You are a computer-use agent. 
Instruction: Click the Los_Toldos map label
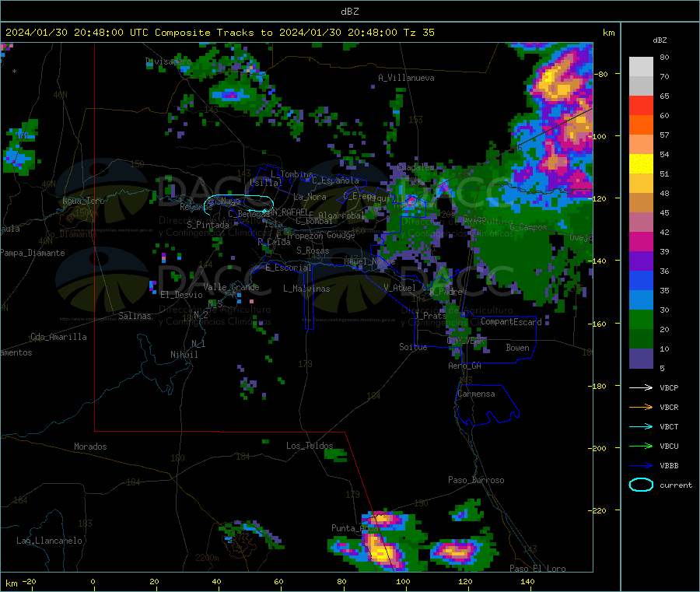point(310,446)
